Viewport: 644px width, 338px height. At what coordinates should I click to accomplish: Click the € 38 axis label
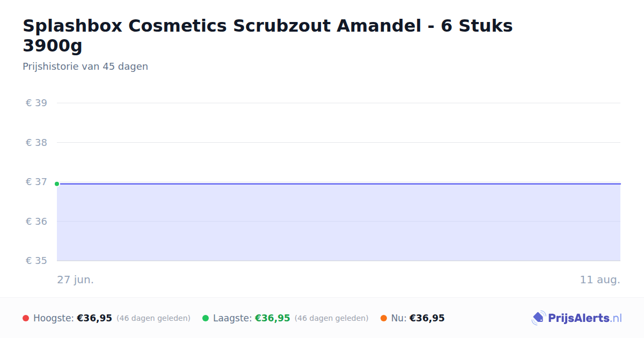[x=36, y=143]
